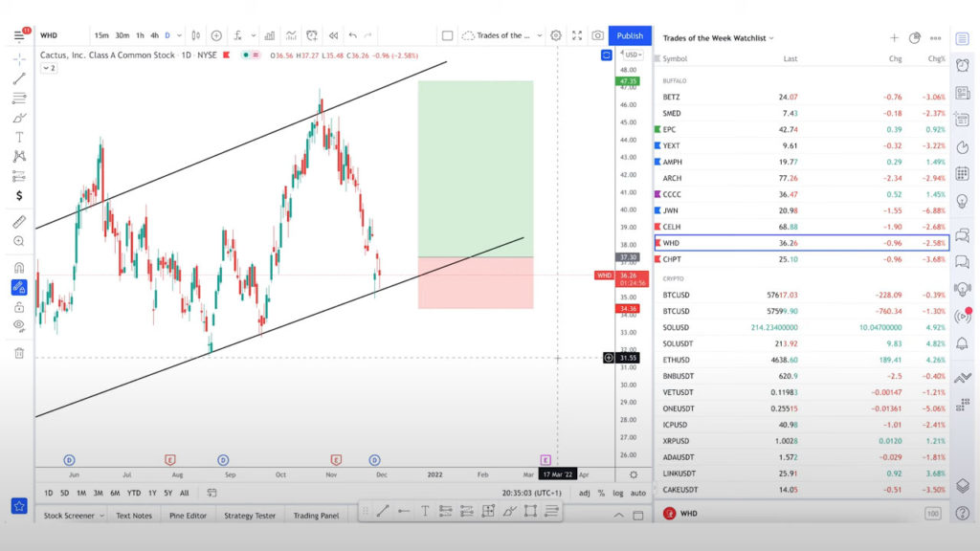This screenshot has width=980, height=551.
Task: Activate the zoom in tool
Action: coord(19,241)
